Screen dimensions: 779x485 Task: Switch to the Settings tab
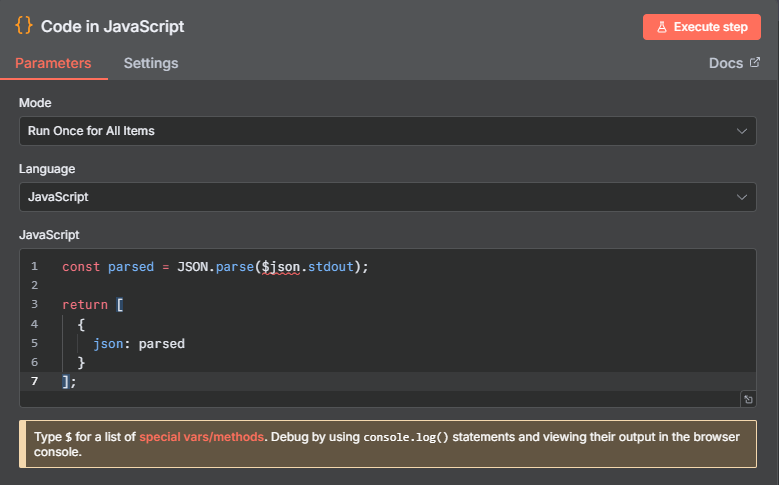(x=151, y=63)
